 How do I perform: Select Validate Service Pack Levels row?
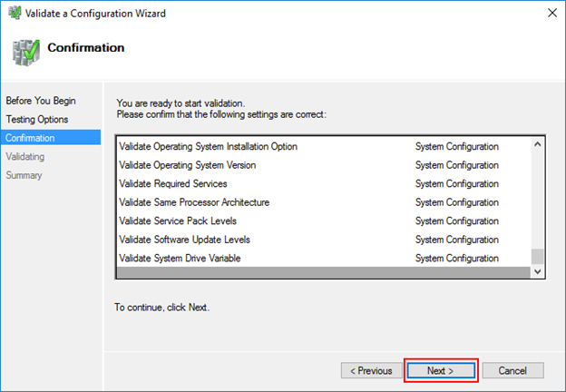pos(324,220)
